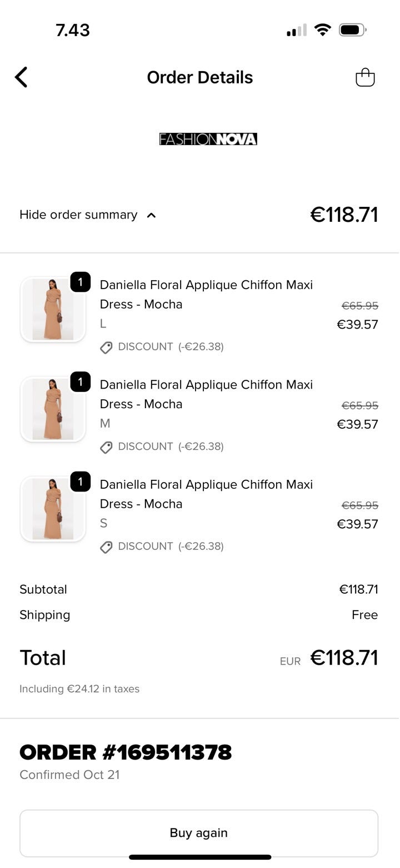Open thumbnail of size S dress

tap(53, 509)
